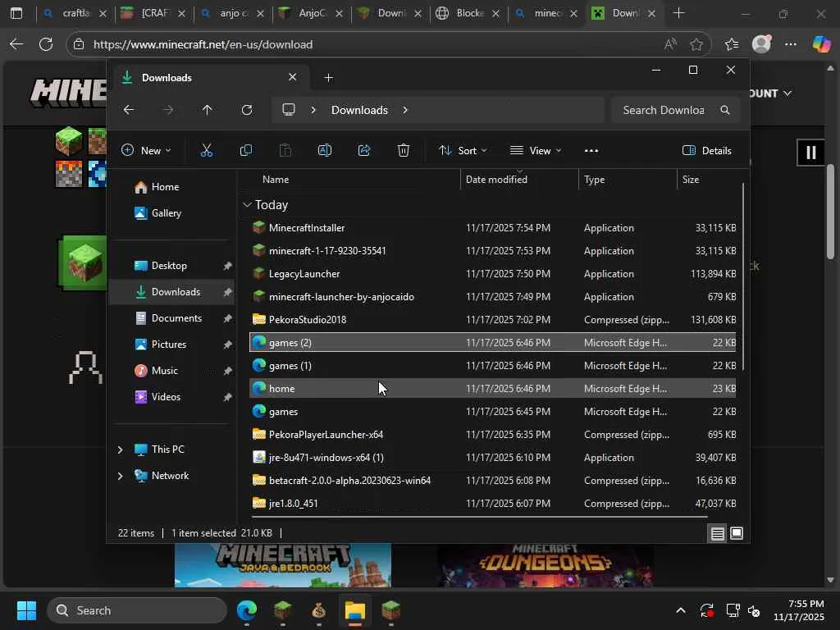The height and width of the screenshot is (630, 840).
Task: Show hidden system tray icons
Action: (680, 610)
